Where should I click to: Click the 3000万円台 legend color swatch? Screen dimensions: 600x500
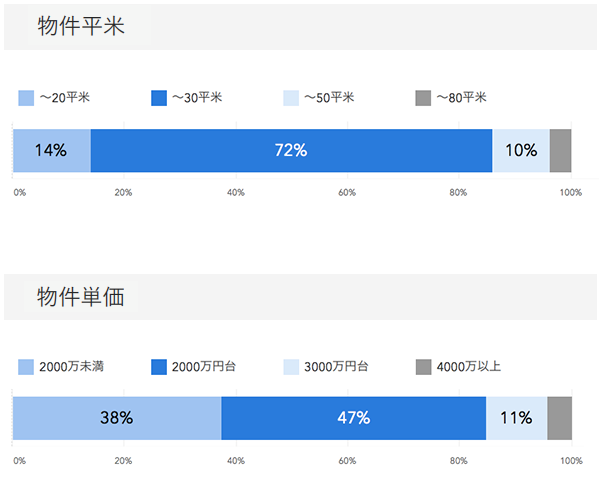pyautogui.click(x=292, y=367)
